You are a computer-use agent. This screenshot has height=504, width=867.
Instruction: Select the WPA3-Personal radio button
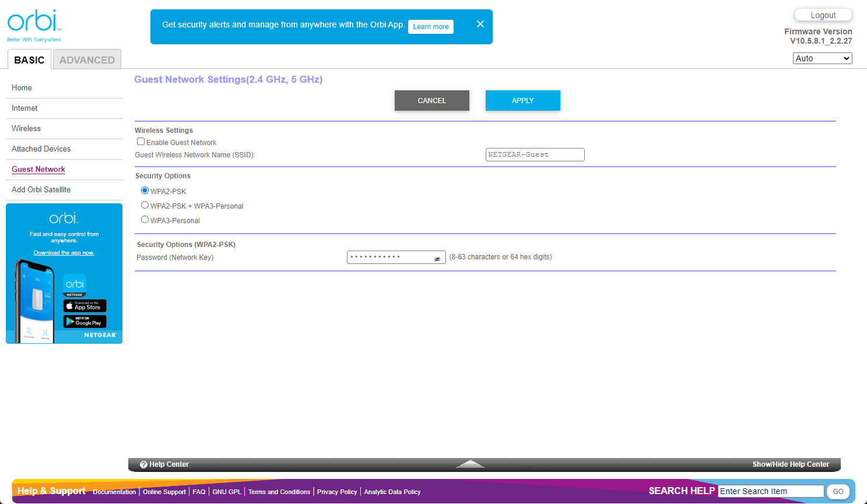pyautogui.click(x=145, y=220)
